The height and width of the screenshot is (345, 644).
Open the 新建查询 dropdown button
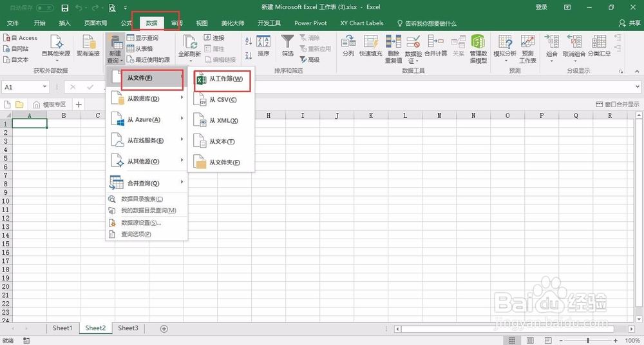pyautogui.click(x=115, y=50)
